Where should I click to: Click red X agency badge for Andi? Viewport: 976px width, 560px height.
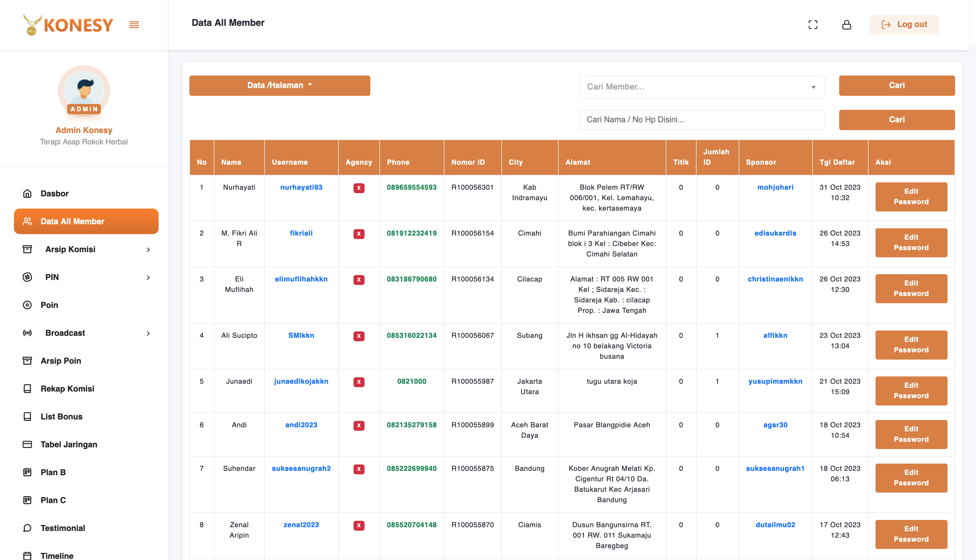pyautogui.click(x=359, y=426)
